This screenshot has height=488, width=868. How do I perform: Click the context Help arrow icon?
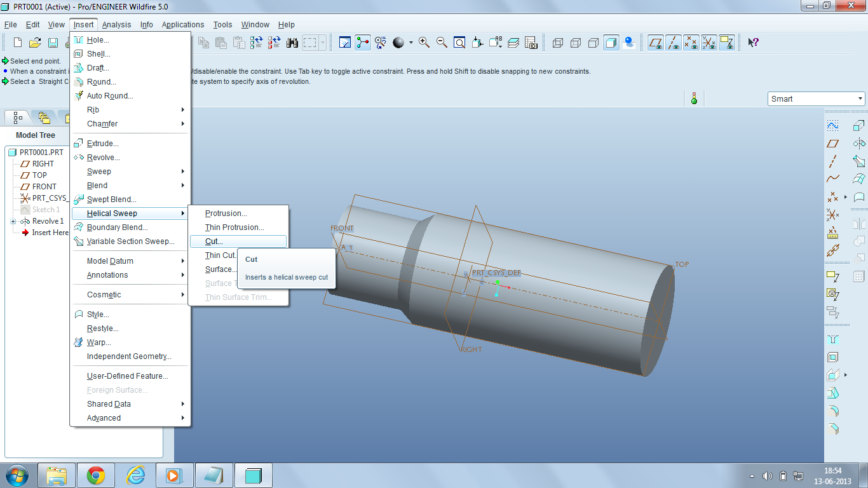coord(753,43)
